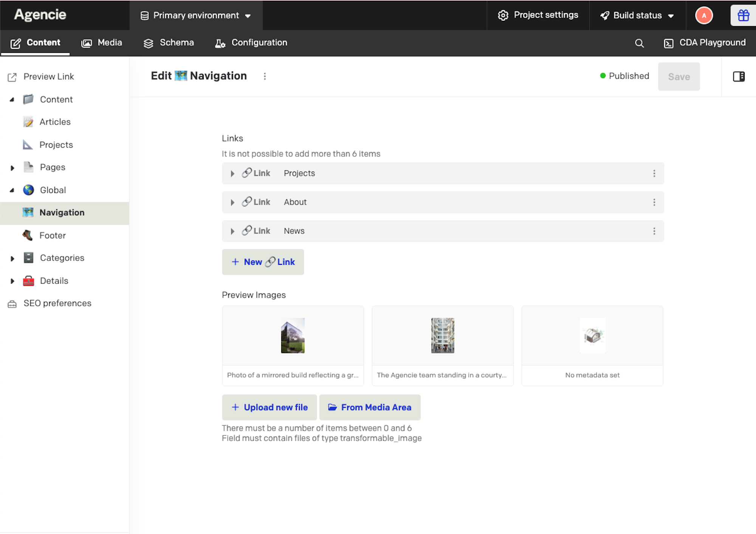756x534 pixels.
Task: Open Footer in the sidebar
Action: pos(53,235)
